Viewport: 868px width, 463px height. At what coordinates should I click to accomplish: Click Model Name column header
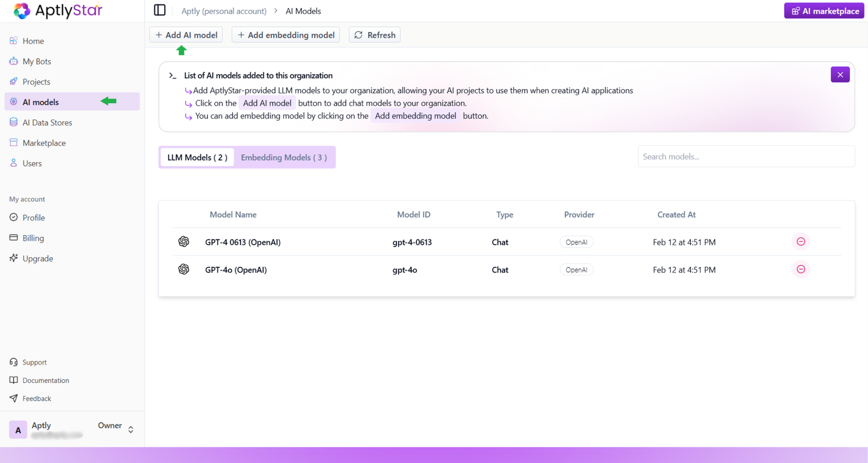pos(233,215)
